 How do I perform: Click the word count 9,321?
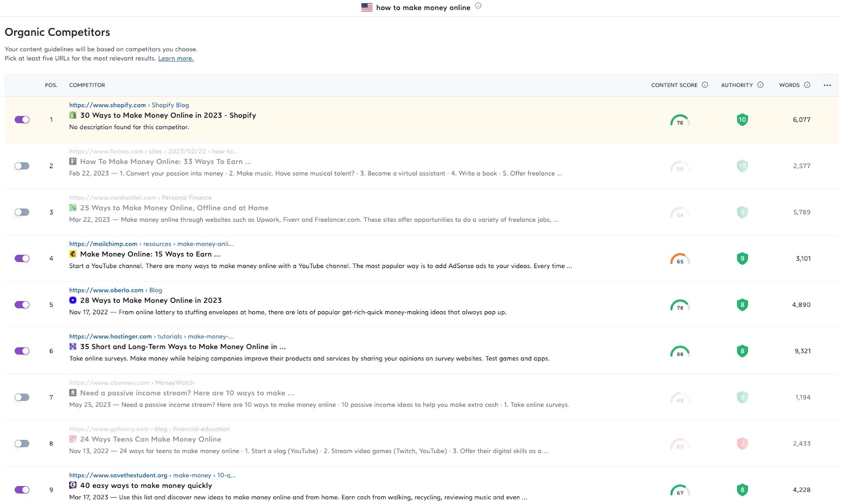[x=803, y=351]
